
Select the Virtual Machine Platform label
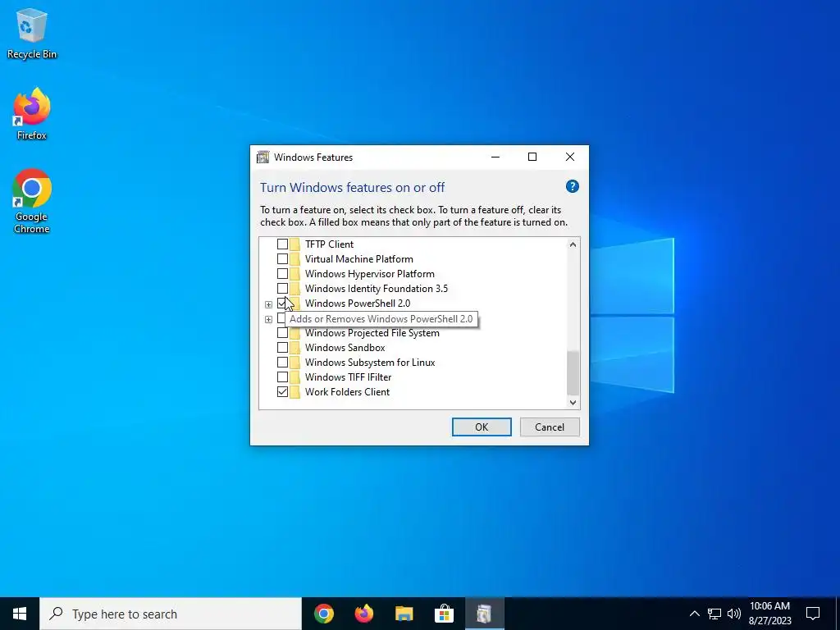tap(359, 259)
